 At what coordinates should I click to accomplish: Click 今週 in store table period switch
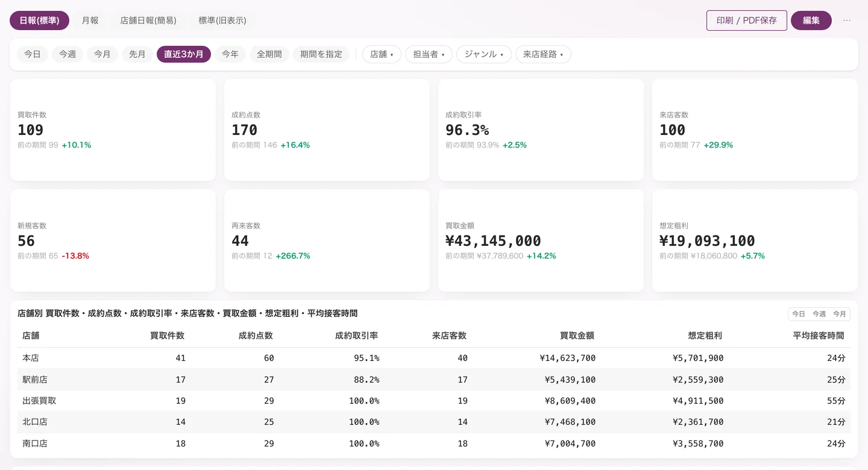coord(819,314)
